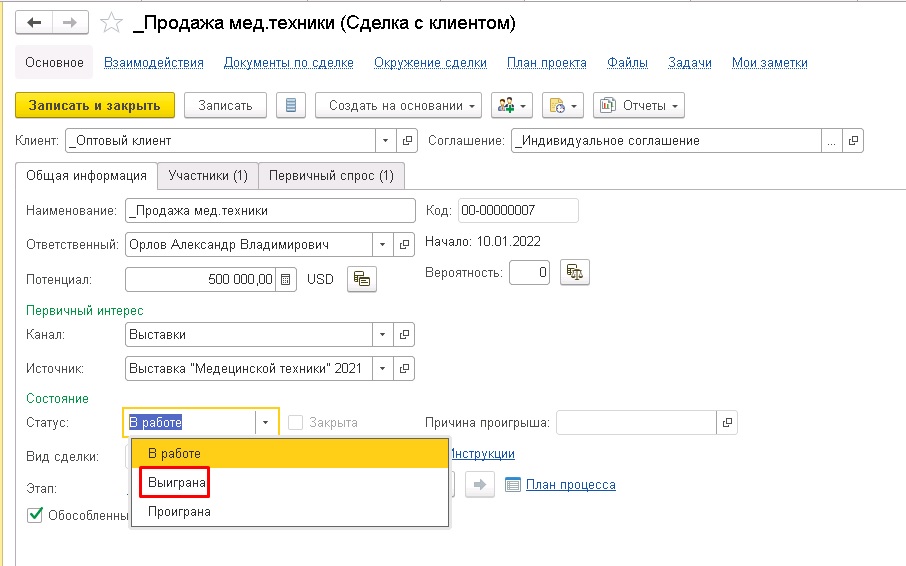Select Выиграна in the status list
Image resolution: width=906 pixels, height=566 pixels.
click(x=177, y=483)
